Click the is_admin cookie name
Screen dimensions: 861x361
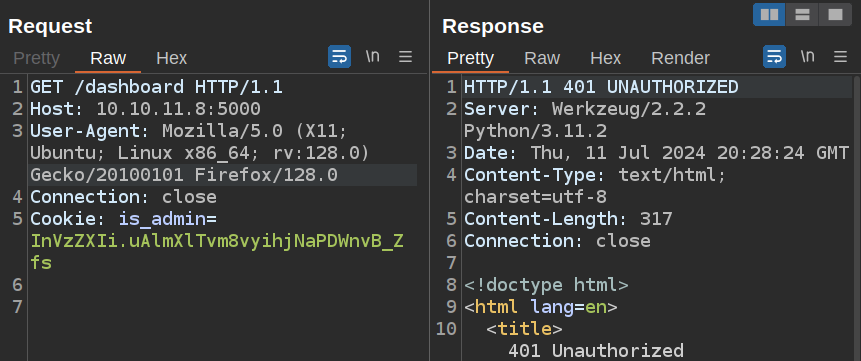pyautogui.click(x=162, y=219)
